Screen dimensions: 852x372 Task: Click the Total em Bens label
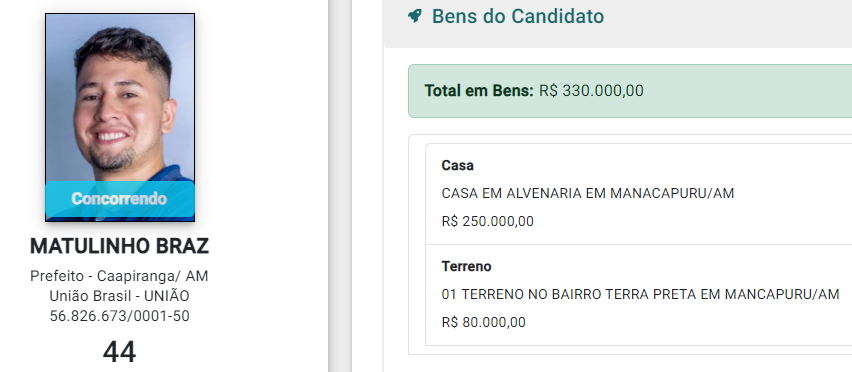[479, 90]
